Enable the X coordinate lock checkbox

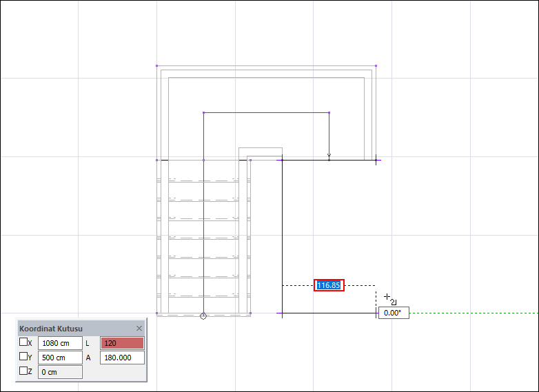[x=23, y=342]
